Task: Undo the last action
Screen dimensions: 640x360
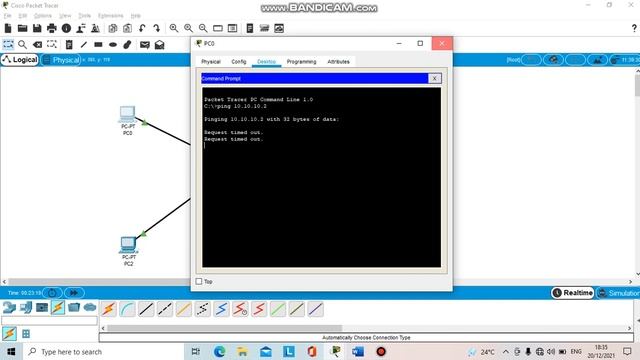Action: pyautogui.click(x=142, y=28)
